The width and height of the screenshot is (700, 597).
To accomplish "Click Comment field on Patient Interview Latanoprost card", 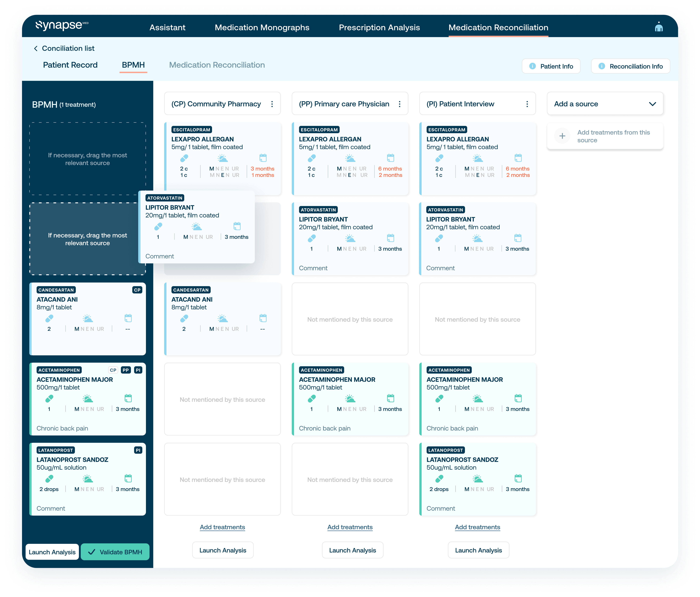I will coord(441,509).
